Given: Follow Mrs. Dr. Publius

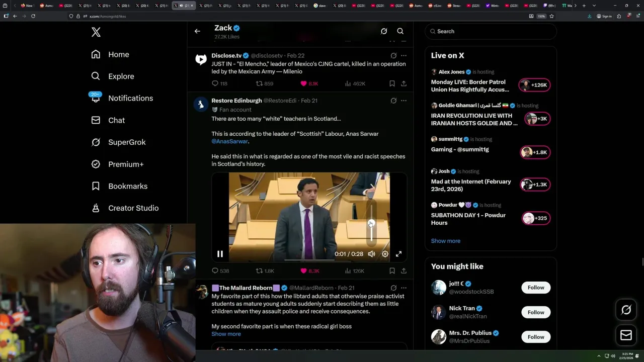Looking at the screenshot, I should pyautogui.click(x=536, y=337).
